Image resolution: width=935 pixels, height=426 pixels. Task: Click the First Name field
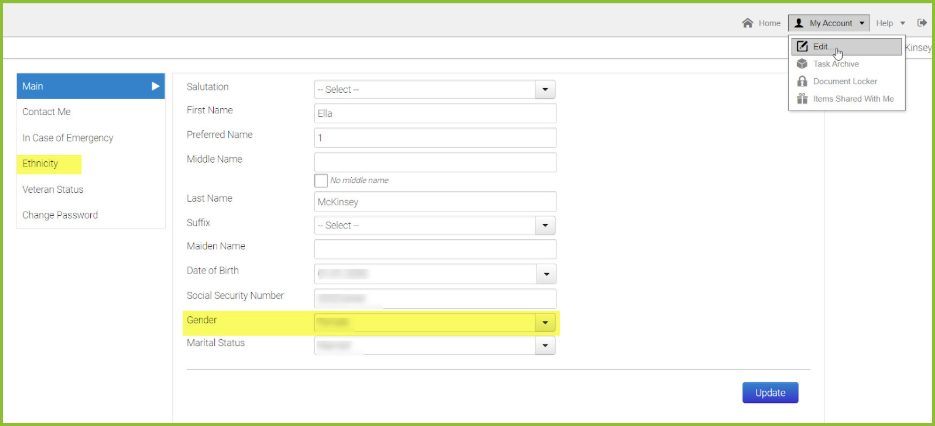click(435, 113)
